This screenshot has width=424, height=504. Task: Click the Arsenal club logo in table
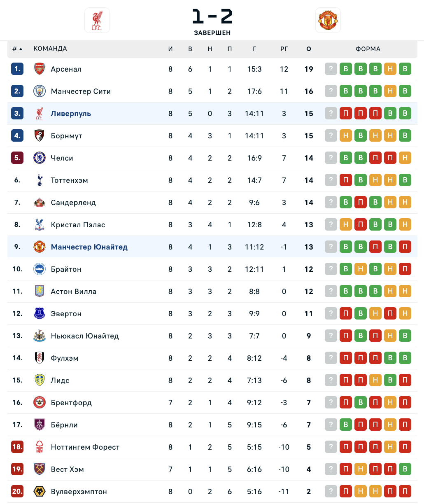[40, 69]
